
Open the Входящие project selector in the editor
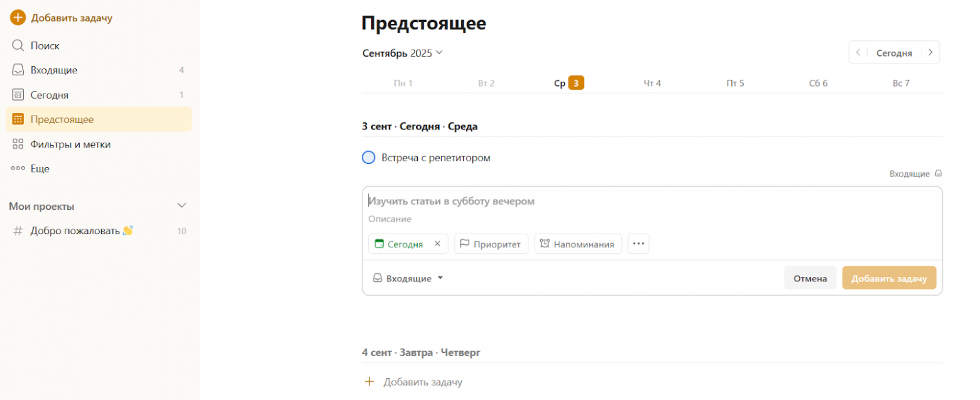tap(407, 278)
